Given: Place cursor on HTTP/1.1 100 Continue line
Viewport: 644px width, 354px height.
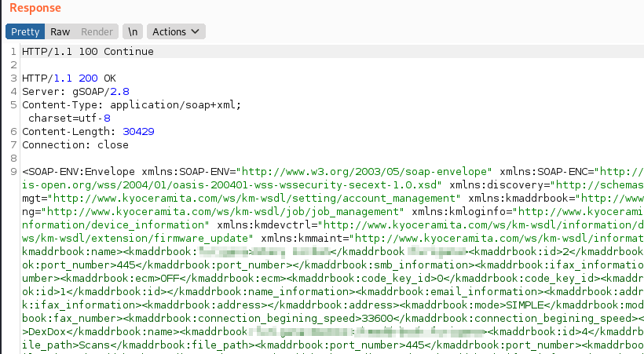Looking at the screenshot, I should (x=88, y=52).
